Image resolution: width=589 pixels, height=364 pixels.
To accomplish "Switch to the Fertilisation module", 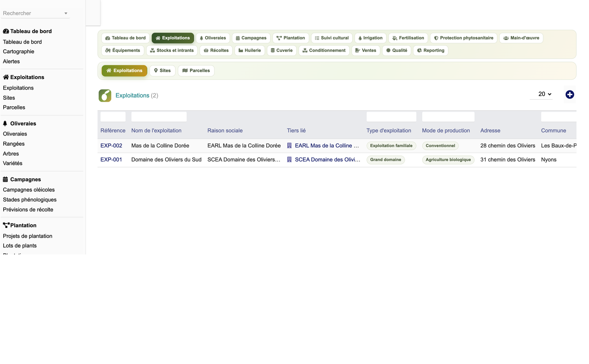I will tap(408, 38).
